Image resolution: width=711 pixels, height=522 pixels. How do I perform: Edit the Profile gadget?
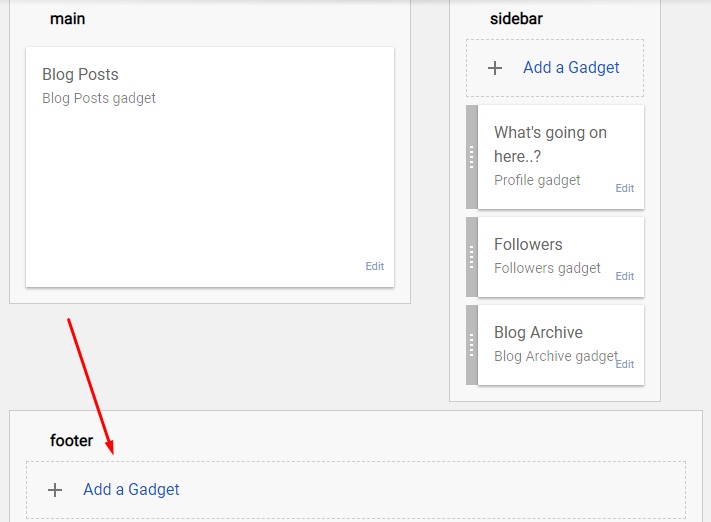tap(624, 188)
